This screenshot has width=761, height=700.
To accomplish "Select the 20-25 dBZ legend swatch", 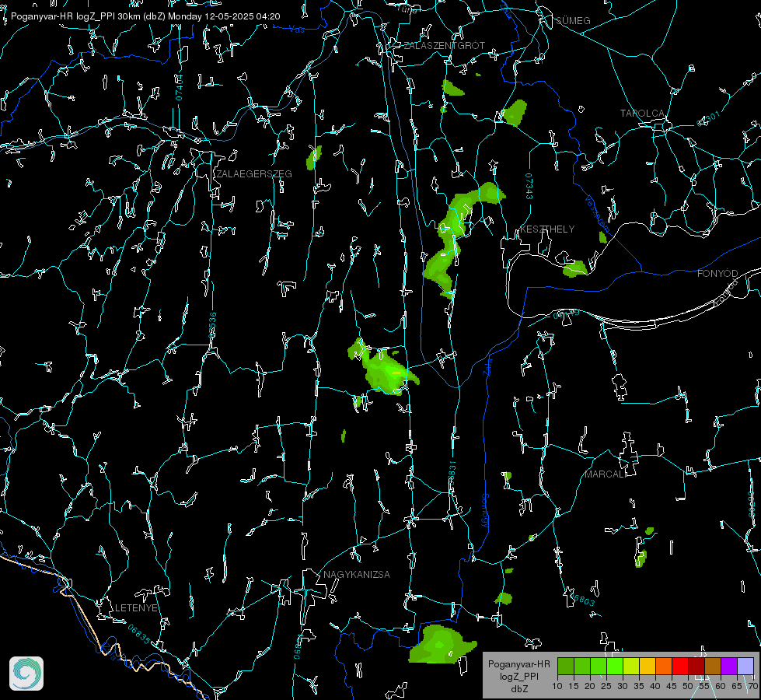I will pyautogui.click(x=599, y=666).
